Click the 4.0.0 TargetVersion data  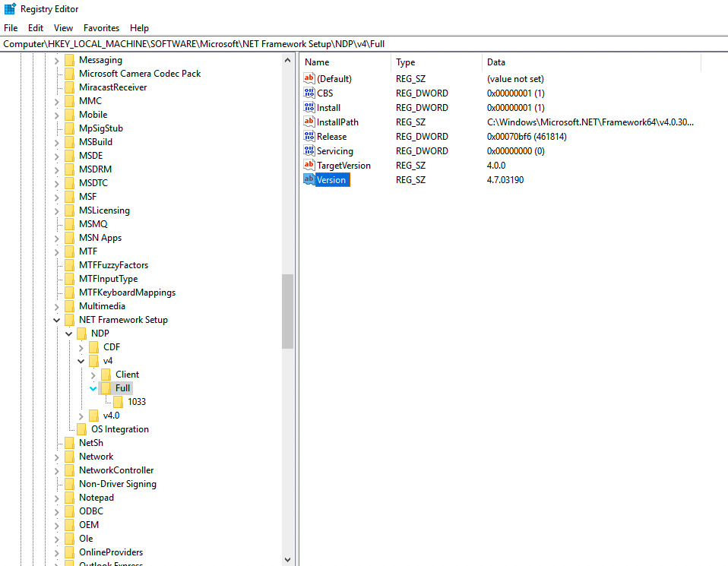click(496, 166)
